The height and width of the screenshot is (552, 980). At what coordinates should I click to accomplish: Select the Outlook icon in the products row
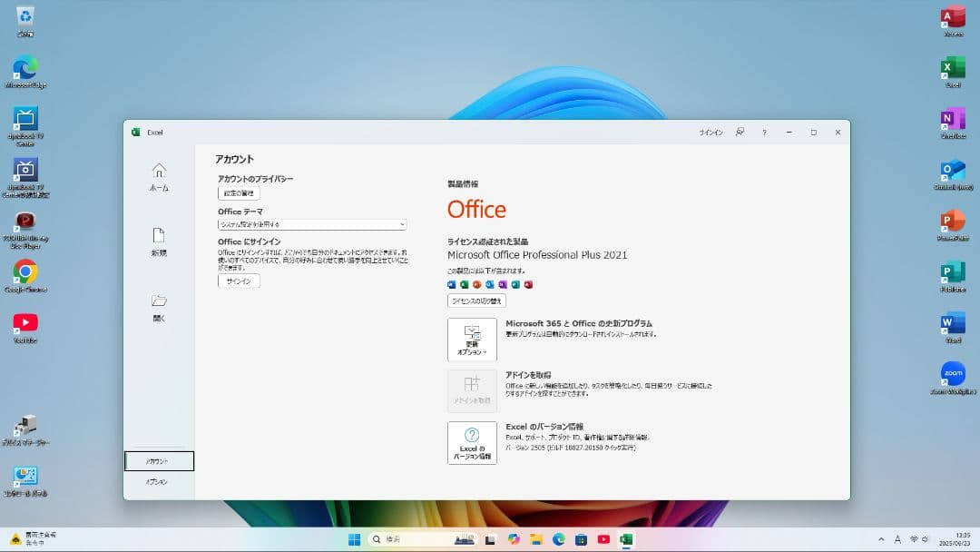[489, 284]
